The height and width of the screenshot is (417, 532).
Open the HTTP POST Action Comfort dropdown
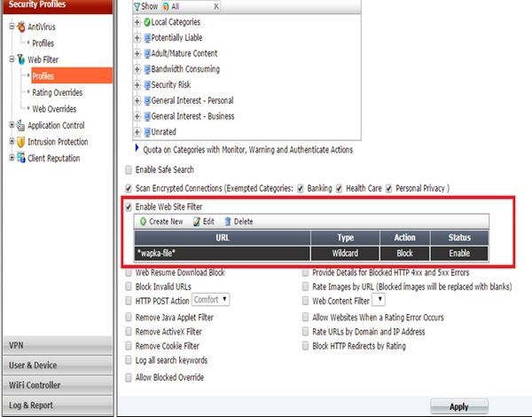point(211,300)
